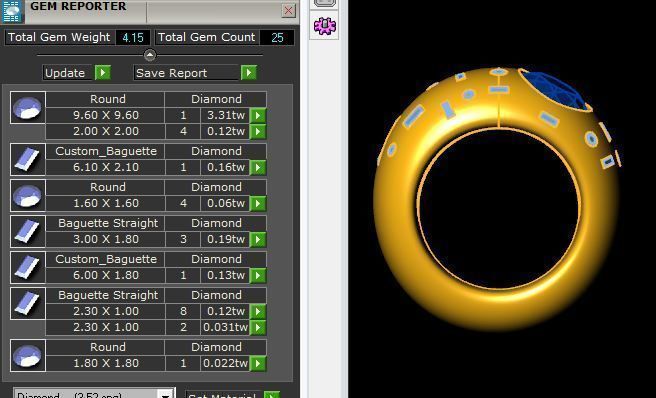Open the Diamond material dropdown at the bottom

click(165, 395)
